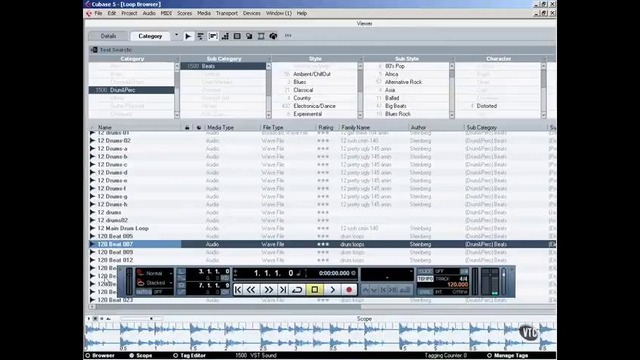Click the preview arrow on 12 Drums-a row
The width and height of the screenshot is (640, 360).
(93, 149)
